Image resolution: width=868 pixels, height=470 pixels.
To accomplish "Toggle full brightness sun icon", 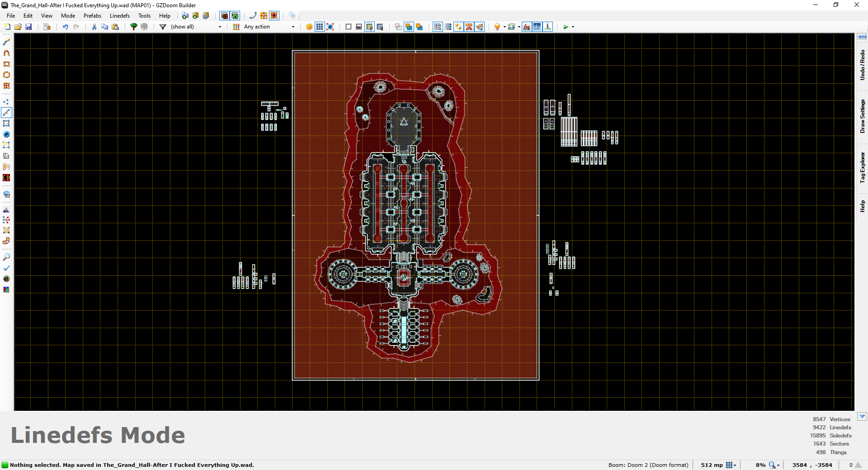I will coord(309,27).
